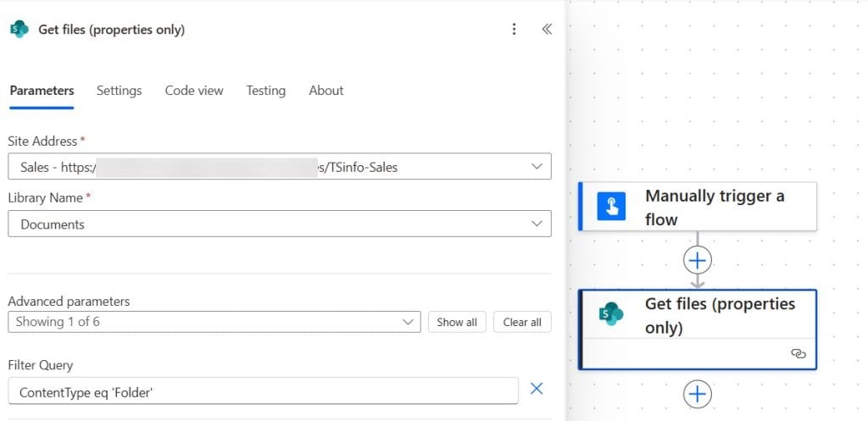Image resolution: width=868 pixels, height=421 pixels.
Task: Click the panel title Get files (properties only)
Action: 111,30
